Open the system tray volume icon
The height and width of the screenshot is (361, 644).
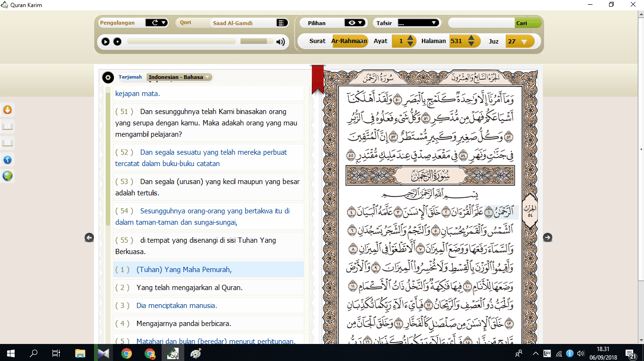pos(581,353)
